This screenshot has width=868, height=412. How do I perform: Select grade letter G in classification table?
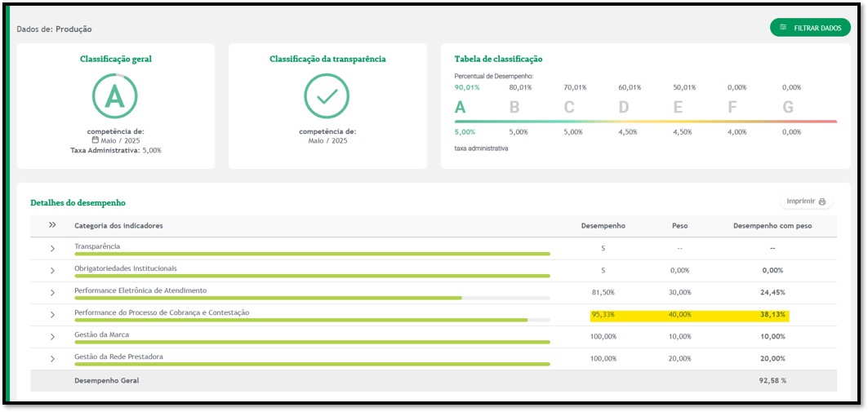tap(787, 108)
